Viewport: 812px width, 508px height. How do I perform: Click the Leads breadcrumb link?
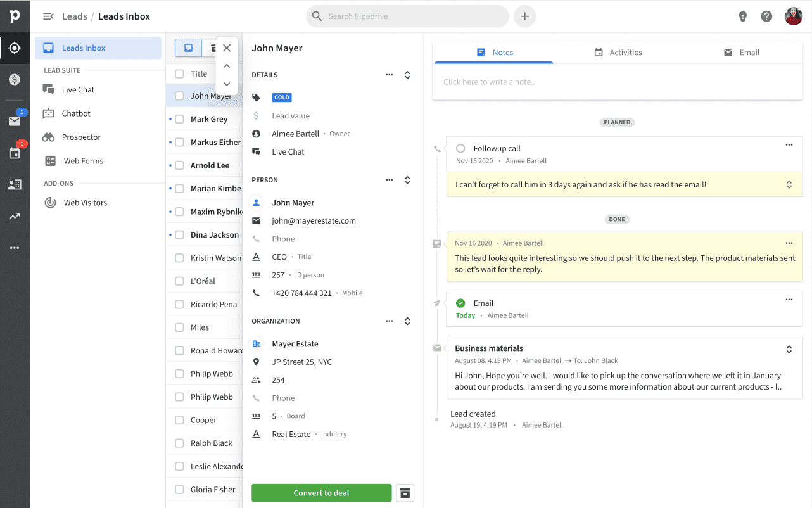click(x=75, y=16)
